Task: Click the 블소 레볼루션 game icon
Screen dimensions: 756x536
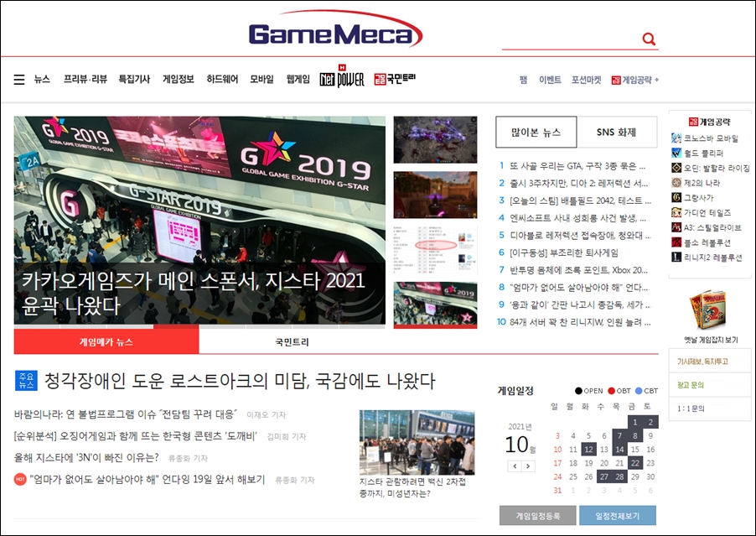Action: click(x=676, y=242)
